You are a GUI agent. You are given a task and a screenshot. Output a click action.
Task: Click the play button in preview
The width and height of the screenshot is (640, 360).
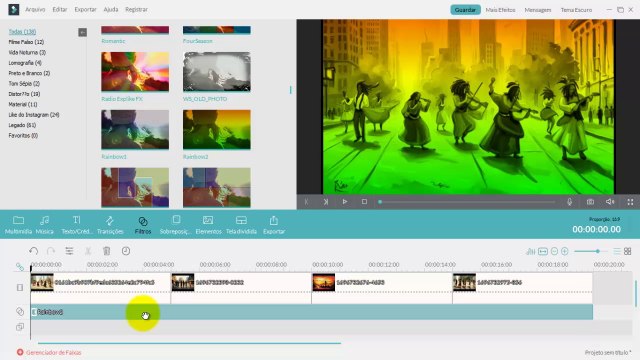(345, 202)
